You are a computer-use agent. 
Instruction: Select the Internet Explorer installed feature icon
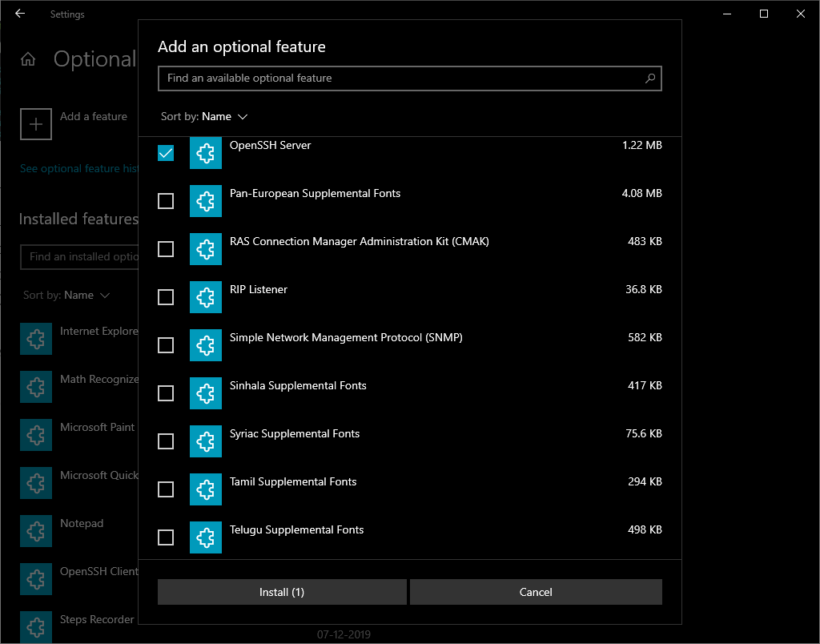(36, 339)
